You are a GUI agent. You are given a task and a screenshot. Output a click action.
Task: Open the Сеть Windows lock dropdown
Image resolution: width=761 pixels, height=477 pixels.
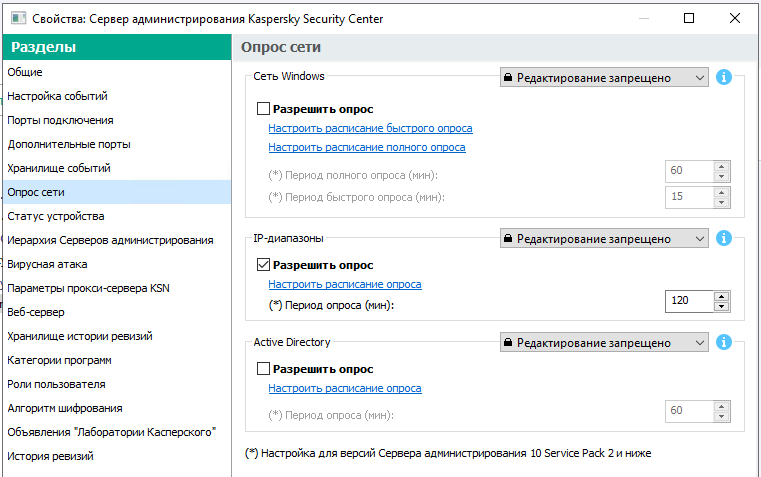(x=604, y=77)
